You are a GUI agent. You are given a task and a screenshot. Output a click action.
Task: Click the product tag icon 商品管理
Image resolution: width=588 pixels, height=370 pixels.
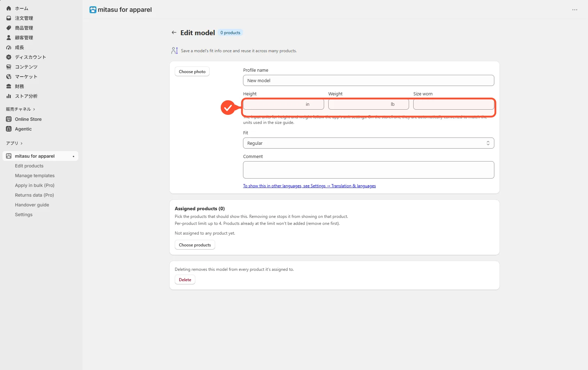pos(9,28)
